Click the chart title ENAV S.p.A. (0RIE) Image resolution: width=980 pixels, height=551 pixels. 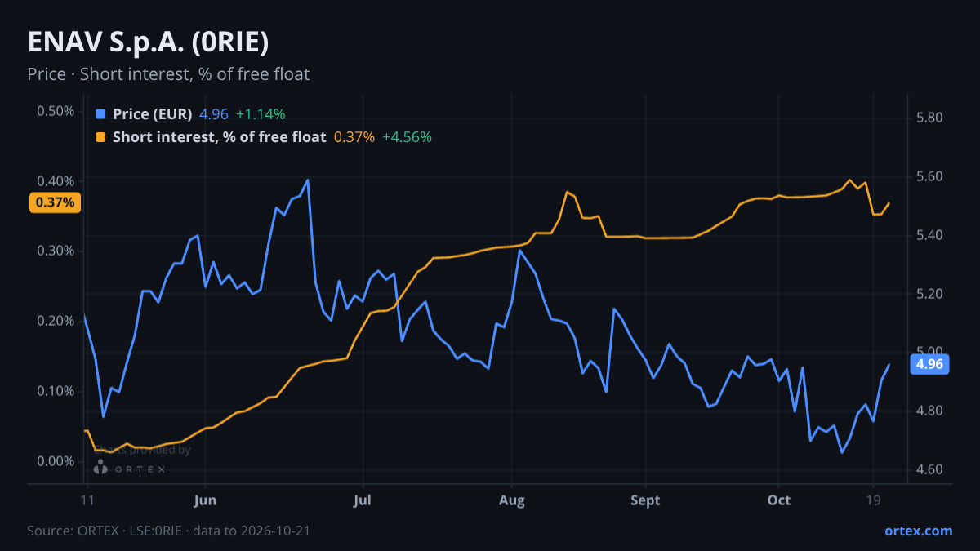coord(148,42)
